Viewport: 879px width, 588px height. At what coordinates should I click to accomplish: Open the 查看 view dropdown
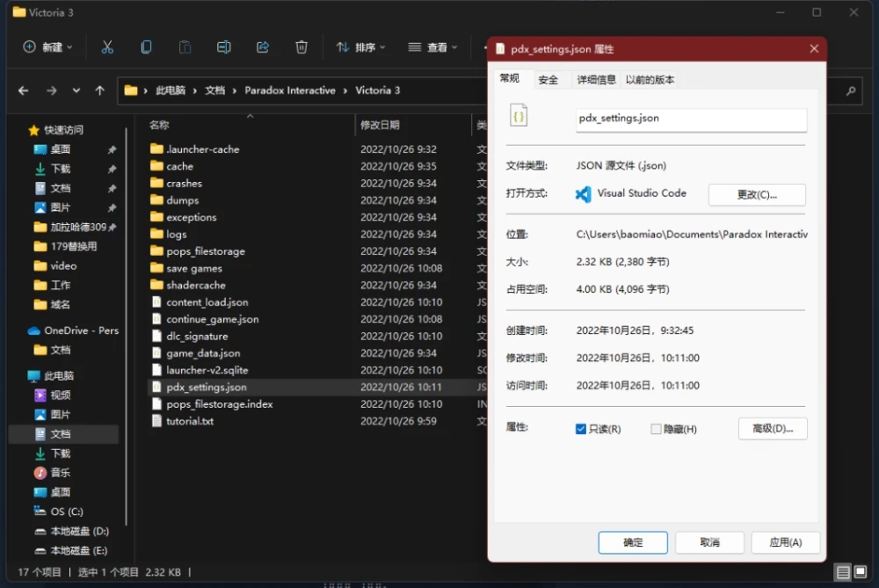[x=433, y=47]
